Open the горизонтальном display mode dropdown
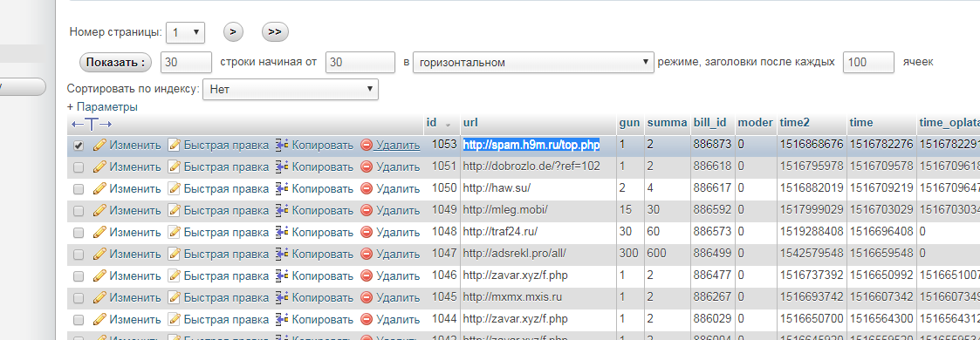The height and width of the screenshot is (340, 980). point(533,63)
